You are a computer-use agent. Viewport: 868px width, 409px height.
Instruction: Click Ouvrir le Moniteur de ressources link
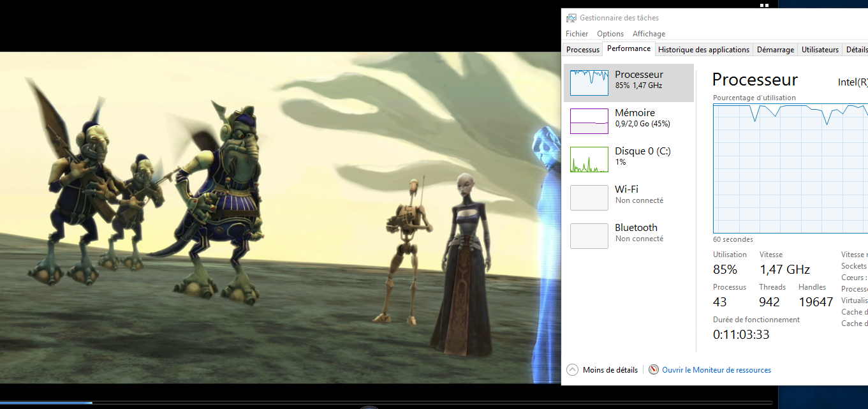coord(716,370)
